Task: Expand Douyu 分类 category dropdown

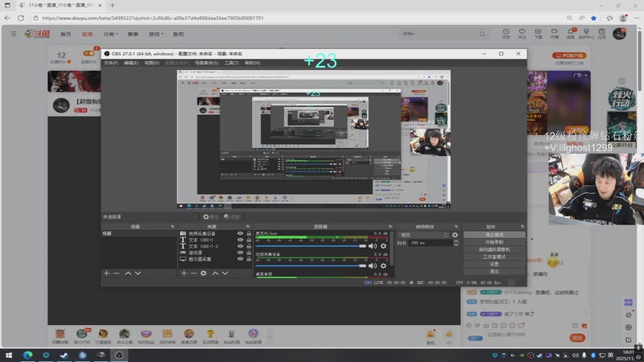Action: [x=110, y=34]
